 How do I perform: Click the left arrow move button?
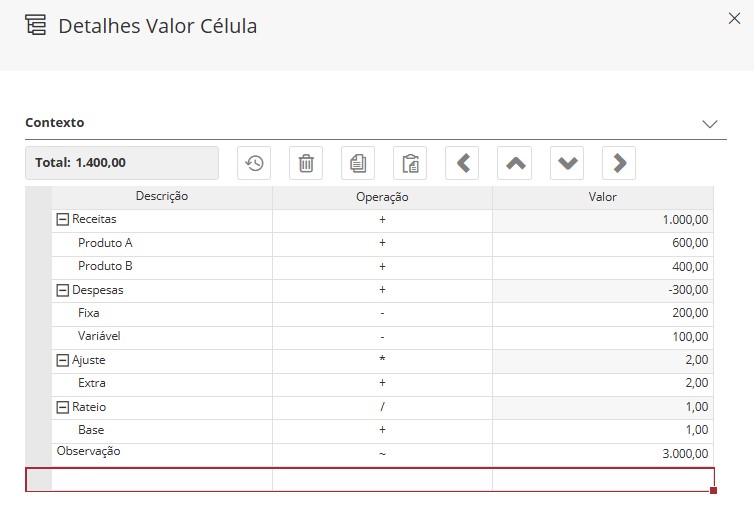coord(462,163)
